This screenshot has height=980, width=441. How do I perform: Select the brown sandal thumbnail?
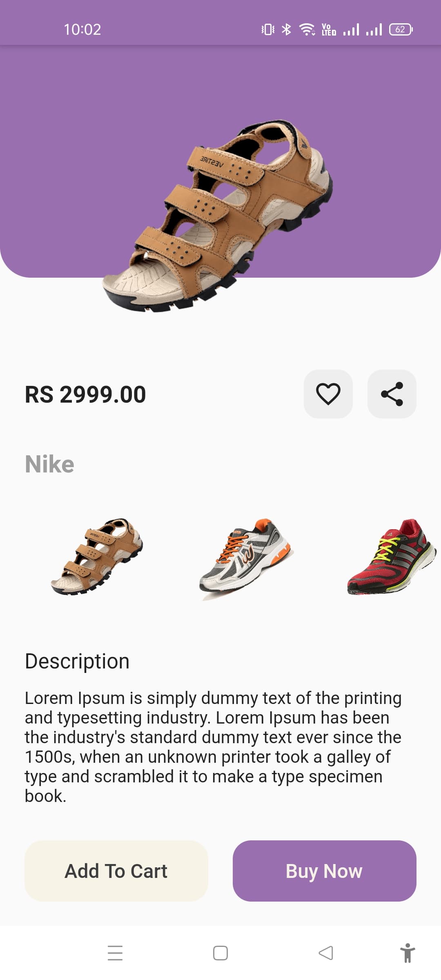97,557
